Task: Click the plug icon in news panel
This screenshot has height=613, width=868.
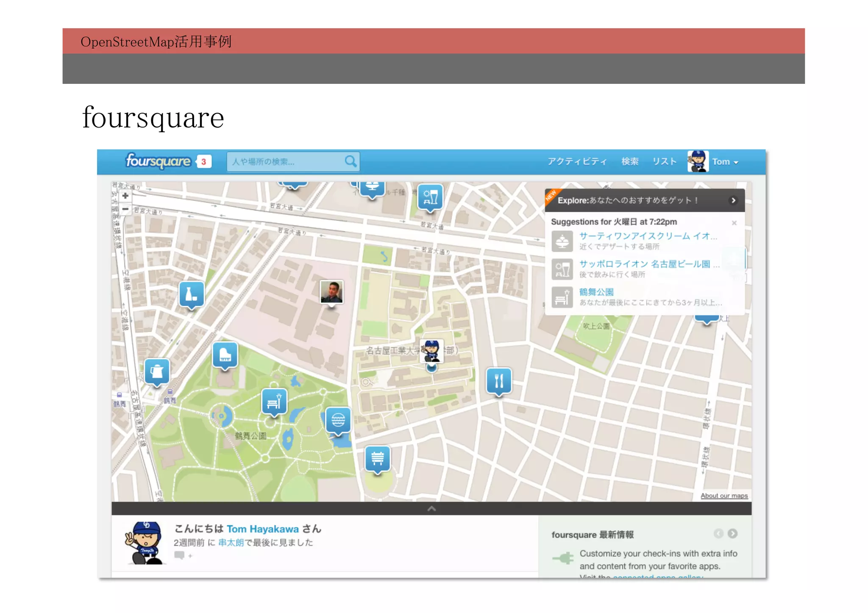Action: pos(563,558)
